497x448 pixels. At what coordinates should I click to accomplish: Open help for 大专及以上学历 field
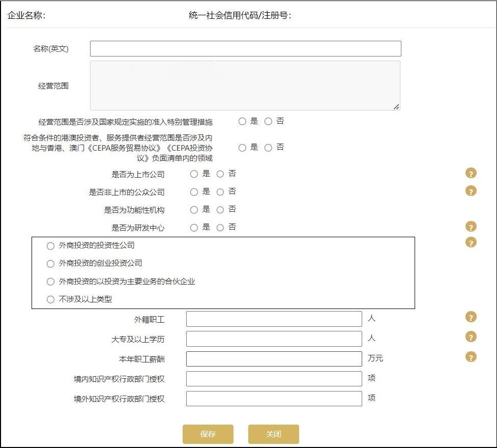[x=471, y=337]
